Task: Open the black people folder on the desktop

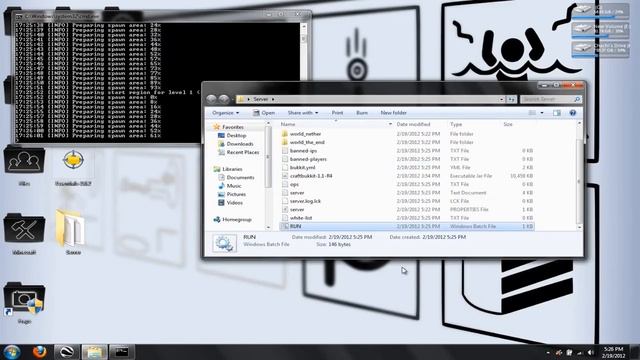Action: click(24, 161)
